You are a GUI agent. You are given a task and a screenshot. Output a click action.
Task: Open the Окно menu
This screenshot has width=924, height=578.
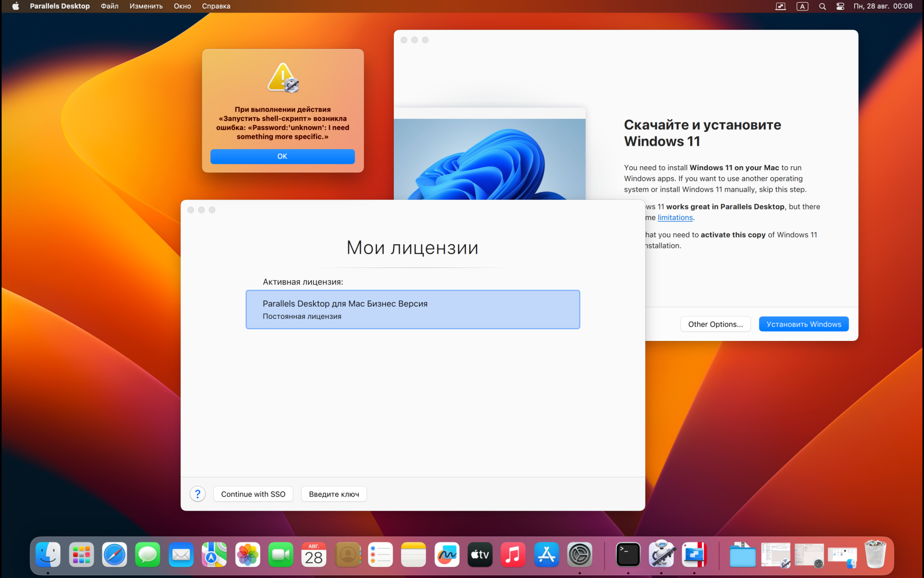coord(182,6)
